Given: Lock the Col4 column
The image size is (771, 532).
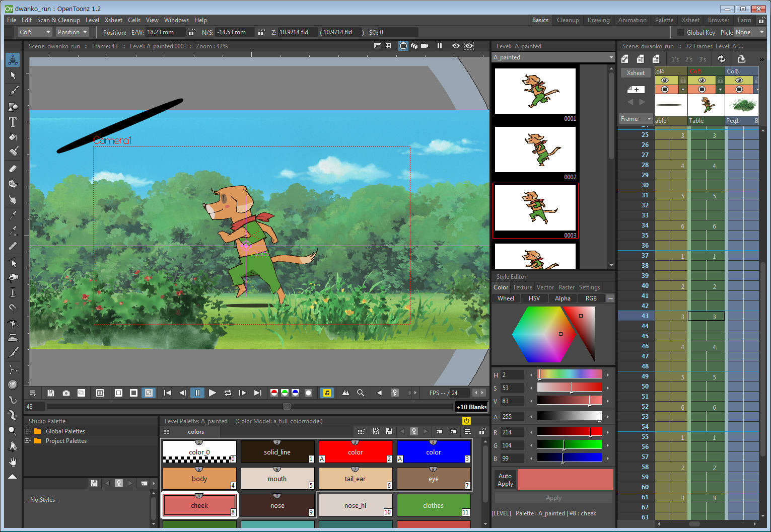Looking at the screenshot, I should click(683, 80).
